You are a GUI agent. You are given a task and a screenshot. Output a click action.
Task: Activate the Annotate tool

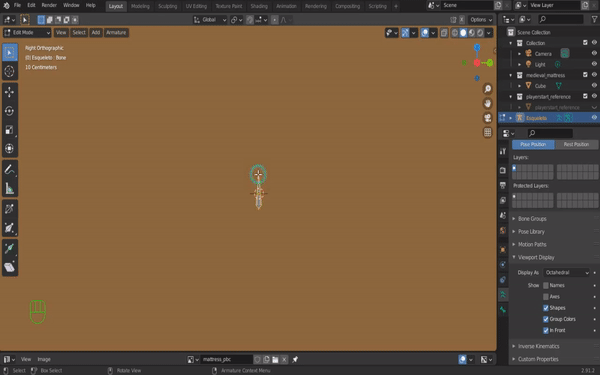point(10,170)
